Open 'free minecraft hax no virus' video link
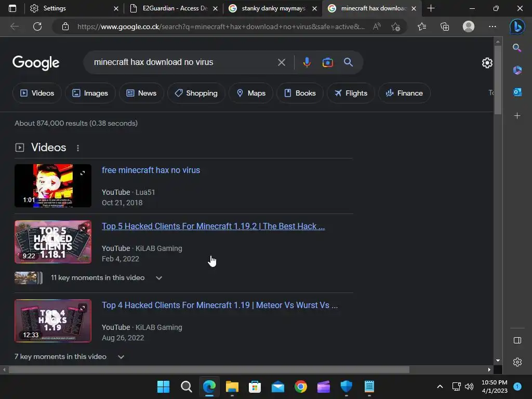The height and width of the screenshot is (399, 532). (151, 170)
